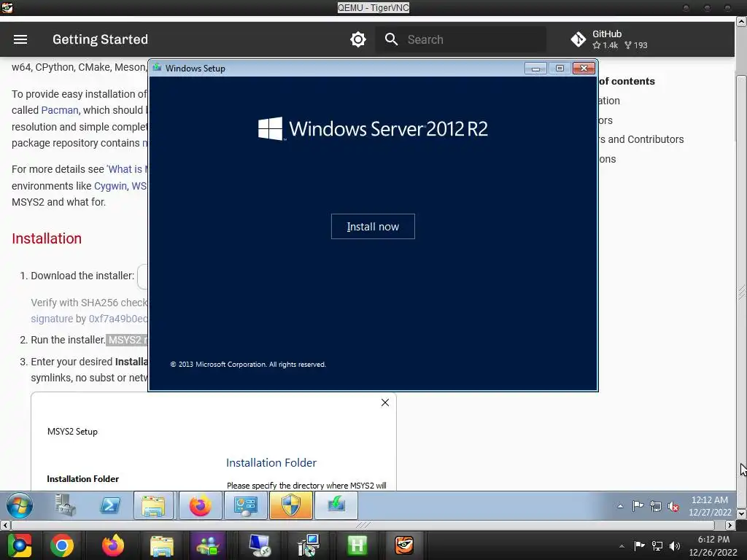This screenshot has height=560, width=747.
Task: Open the messenger people icon on host taskbar
Action: pos(208,545)
